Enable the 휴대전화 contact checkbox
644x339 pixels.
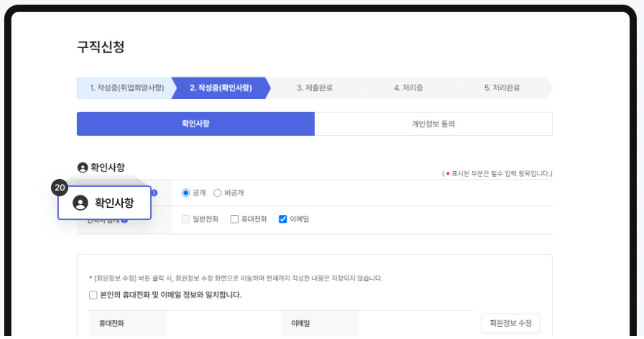(x=233, y=219)
